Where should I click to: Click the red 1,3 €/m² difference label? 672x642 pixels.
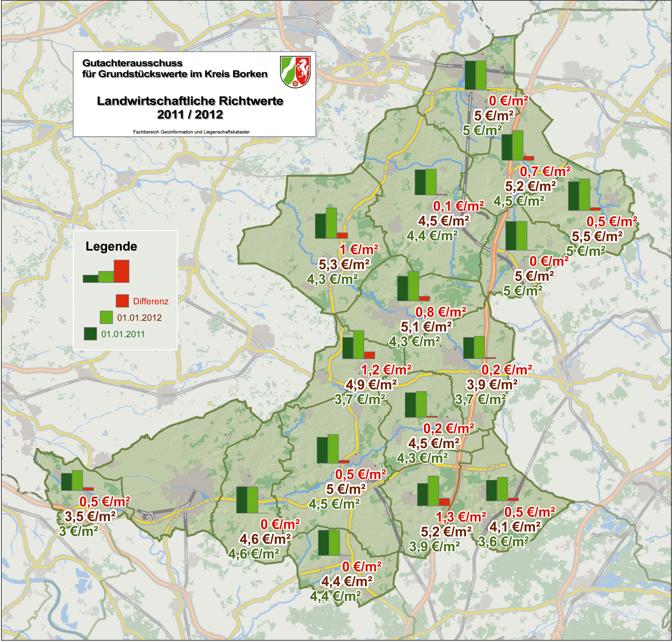tap(461, 517)
